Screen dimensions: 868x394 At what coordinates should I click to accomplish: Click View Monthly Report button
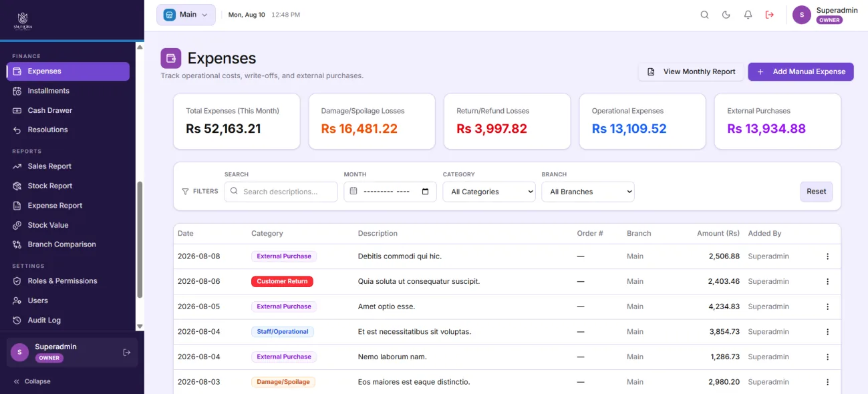[691, 71]
